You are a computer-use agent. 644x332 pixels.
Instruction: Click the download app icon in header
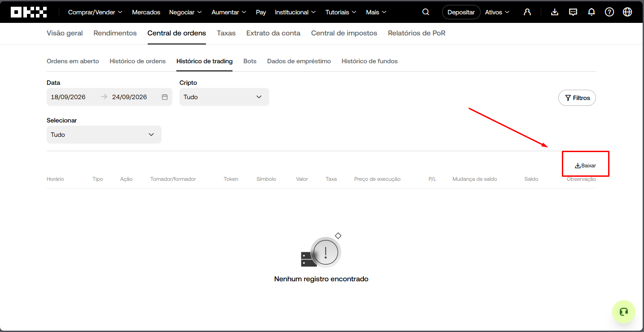[555, 12]
